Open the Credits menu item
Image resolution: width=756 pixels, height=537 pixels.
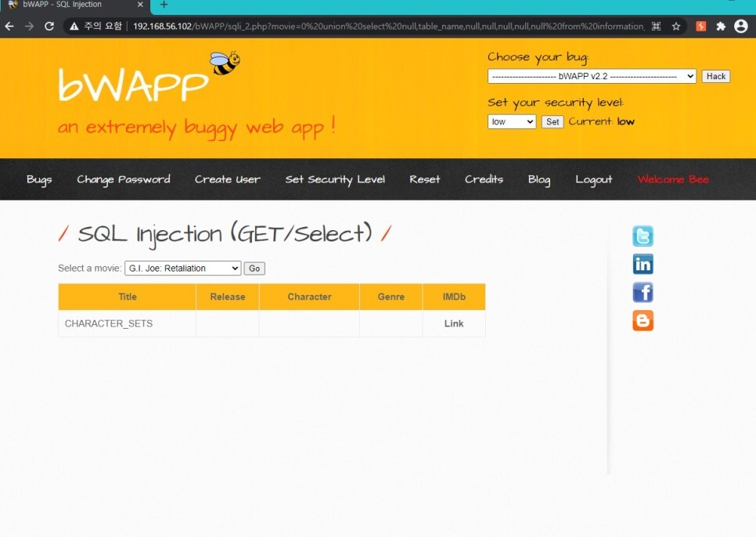484,179
